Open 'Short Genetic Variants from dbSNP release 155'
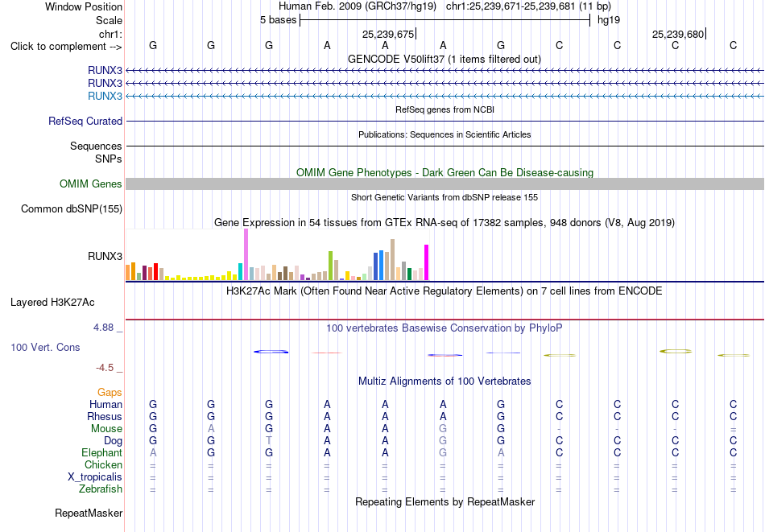The height and width of the screenshot is (532, 765). click(x=445, y=197)
